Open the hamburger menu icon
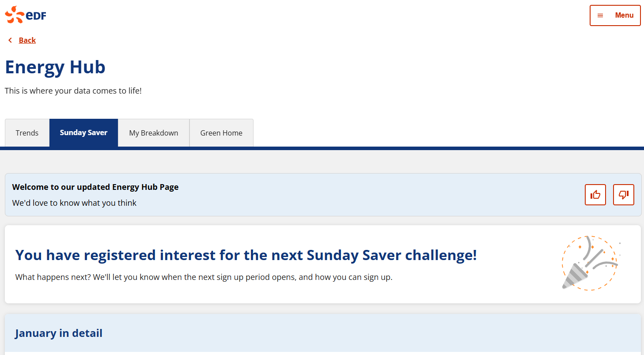 pyautogui.click(x=600, y=15)
